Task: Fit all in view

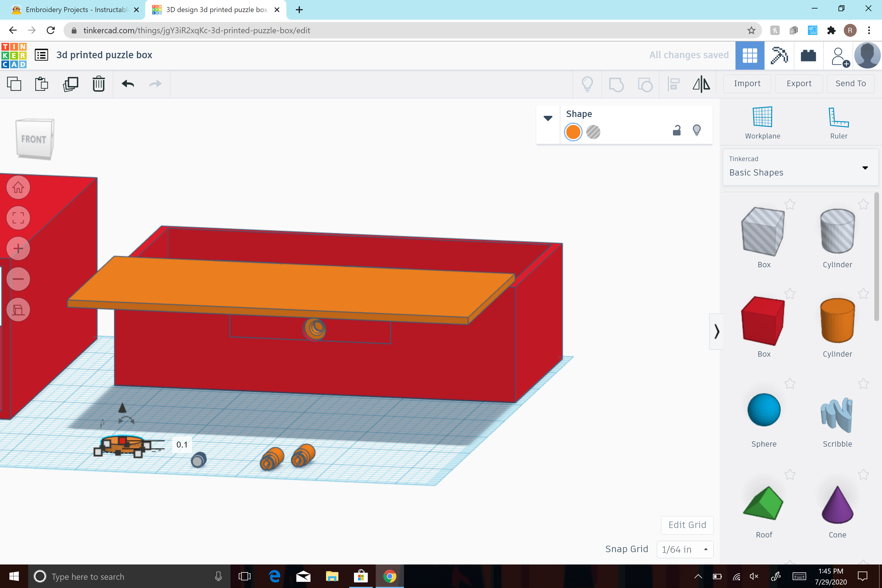Action: (x=18, y=218)
